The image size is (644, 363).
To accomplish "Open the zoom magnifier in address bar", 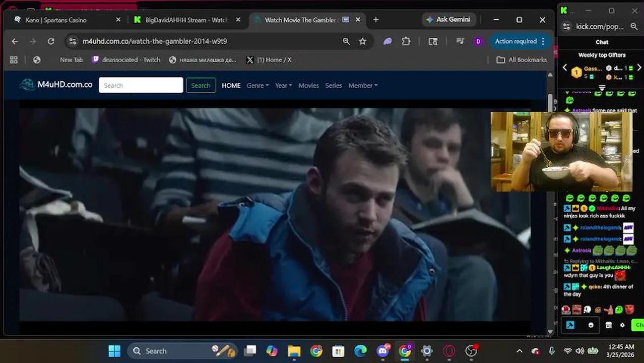I will tap(346, 41).
